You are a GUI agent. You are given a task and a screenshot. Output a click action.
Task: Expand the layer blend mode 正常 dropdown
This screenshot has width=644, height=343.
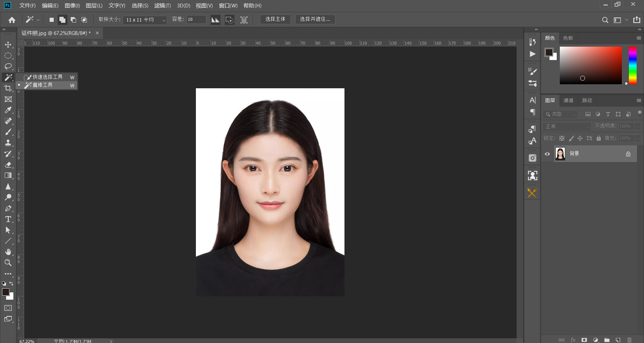coord(567,127)
